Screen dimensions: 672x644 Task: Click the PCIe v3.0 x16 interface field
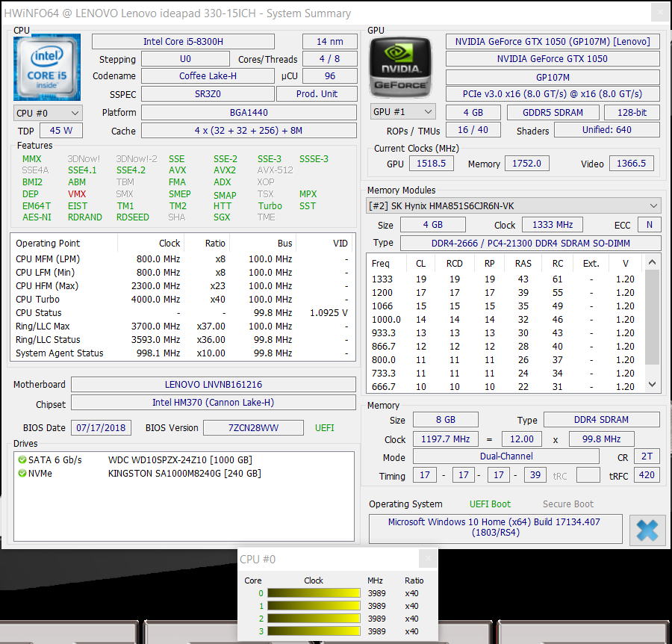pyautogui.click(x=553, y=94)
